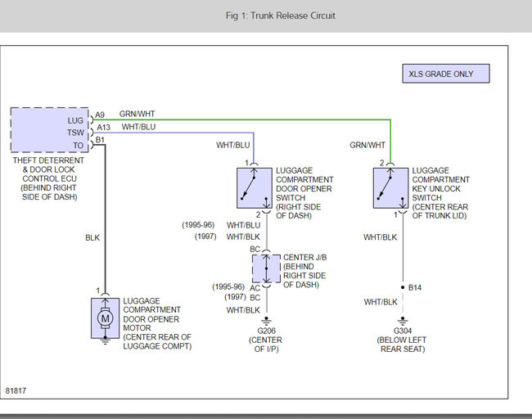Click 'GRN/WHT' label above key unlock switch
The image size is (532, 419).
[367, 145]
